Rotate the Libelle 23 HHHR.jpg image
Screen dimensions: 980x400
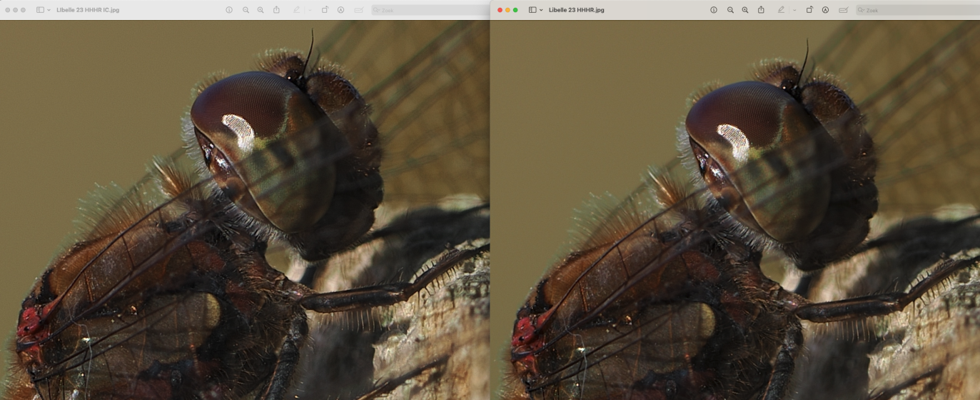coord(809,10)
